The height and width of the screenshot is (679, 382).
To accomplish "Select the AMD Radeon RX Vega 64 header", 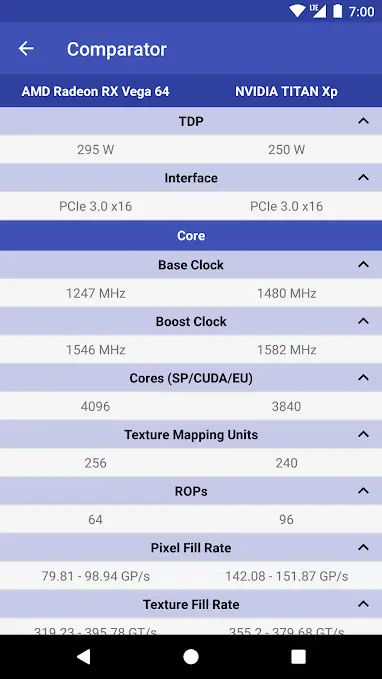I will pos(95,91).
